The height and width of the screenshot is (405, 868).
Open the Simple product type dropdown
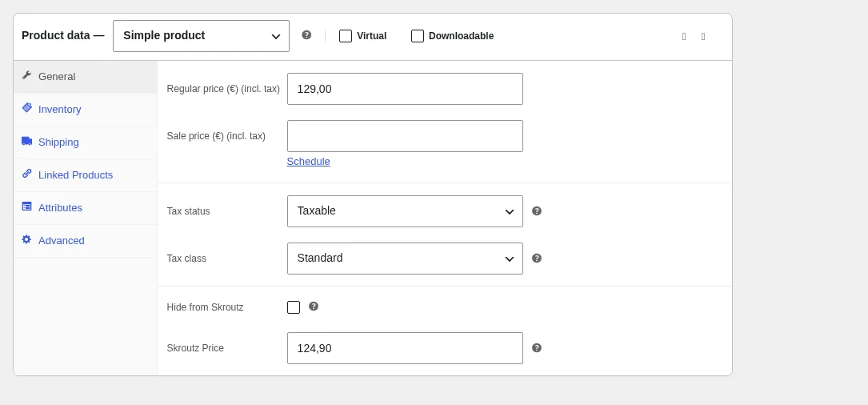click(201, 36)
